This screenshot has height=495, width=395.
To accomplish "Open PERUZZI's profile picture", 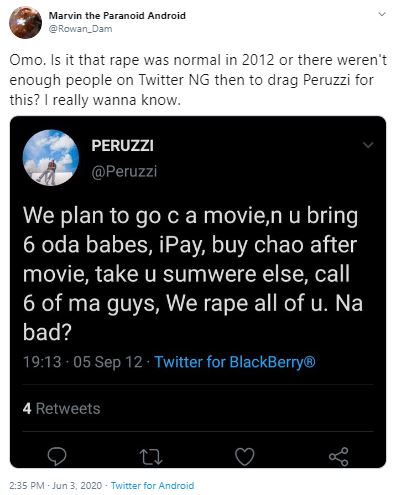I will [x=51, y=157].
